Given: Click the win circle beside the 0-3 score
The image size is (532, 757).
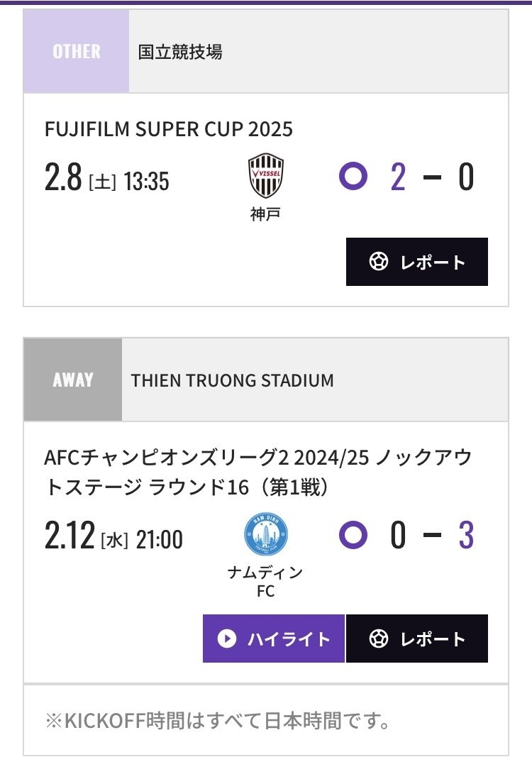Looking at the screenshot, I should (x=353, y=534).
